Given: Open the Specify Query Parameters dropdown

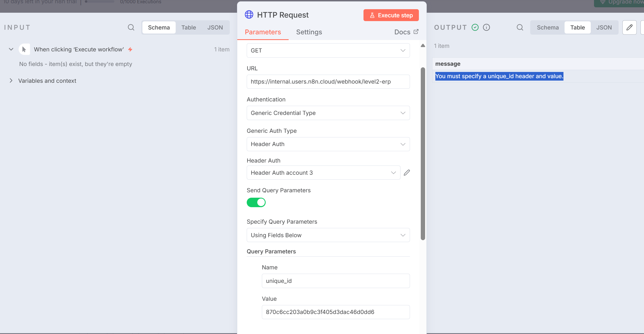Looking at the screenshot, I should coord(328,235).
